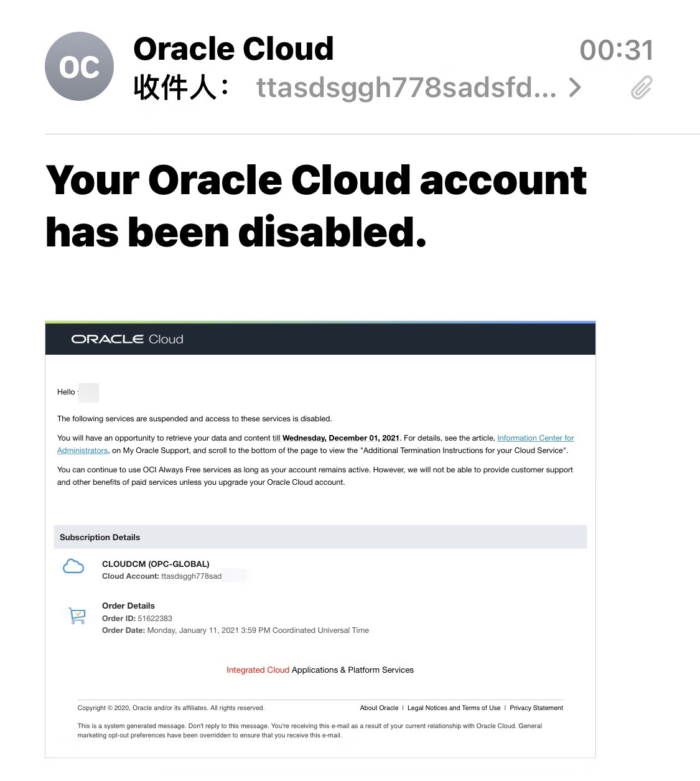Click the Order Date line

click(235, 630)
